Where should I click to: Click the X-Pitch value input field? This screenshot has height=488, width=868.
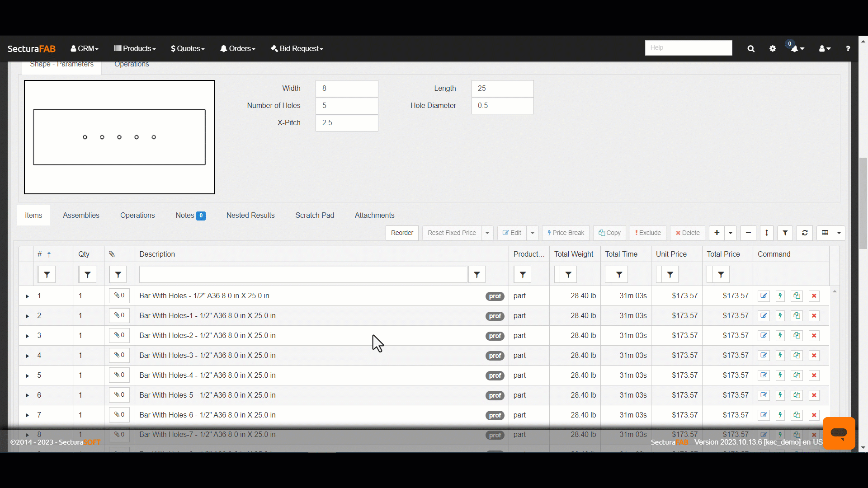[346, 122]
